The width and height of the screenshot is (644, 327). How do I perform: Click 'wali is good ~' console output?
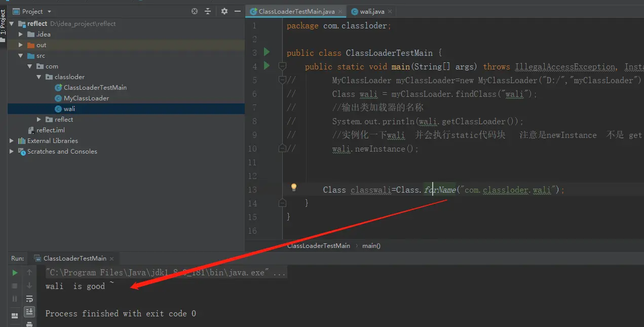[x=80, y=286]
